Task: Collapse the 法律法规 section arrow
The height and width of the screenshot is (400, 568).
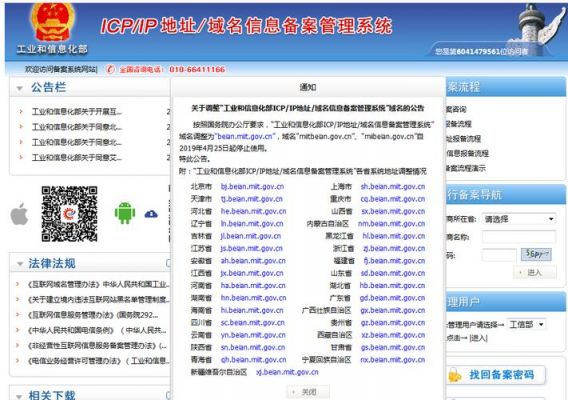Action: pos(20,264)
